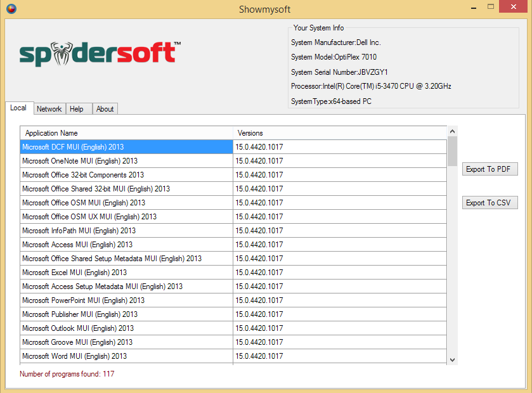Click the Processor Intel Core i5-3470 text
The width and height of the screenshot is (532, 393).
(371, 86)
